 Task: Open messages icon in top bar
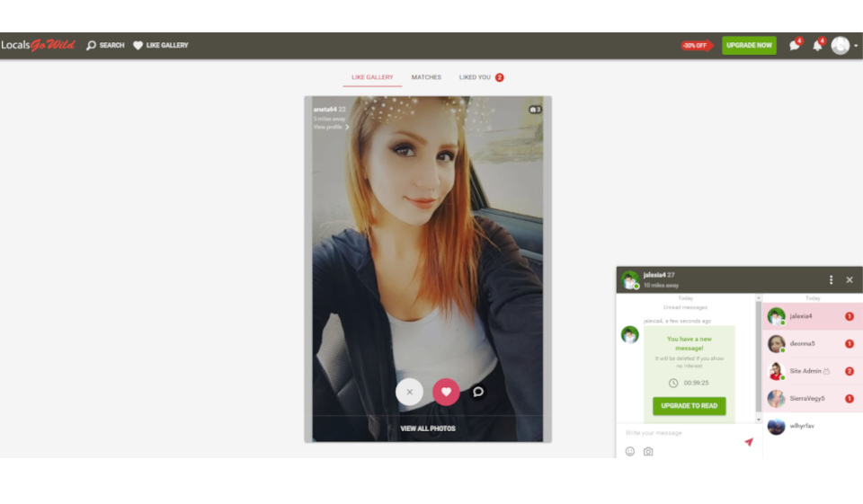(795, 46)
